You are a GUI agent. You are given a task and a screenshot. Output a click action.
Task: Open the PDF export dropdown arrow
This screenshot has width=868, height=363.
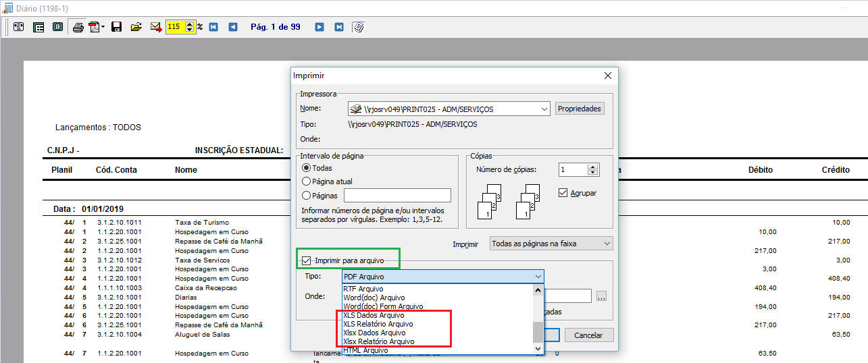tap(103, 27)
